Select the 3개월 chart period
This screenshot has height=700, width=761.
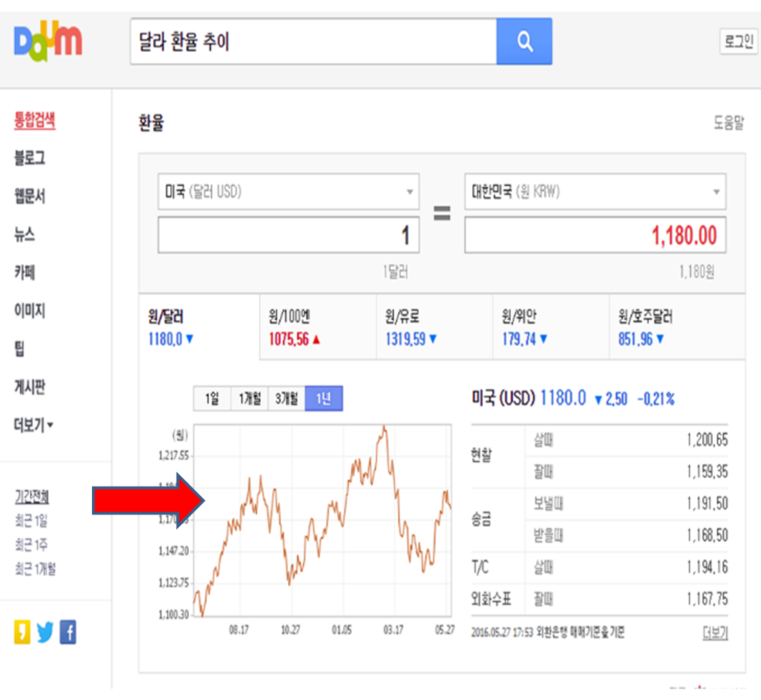tap(285, 397)
